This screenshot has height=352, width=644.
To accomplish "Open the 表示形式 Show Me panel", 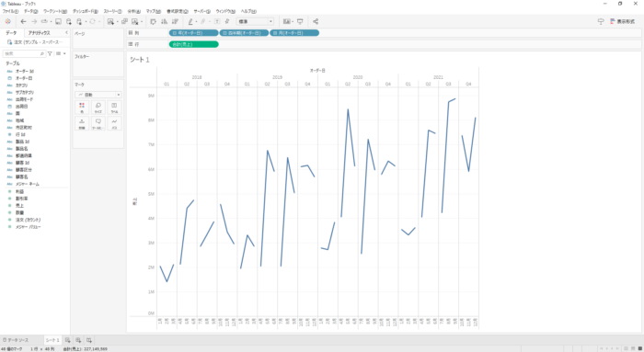I will click(623, 21).
